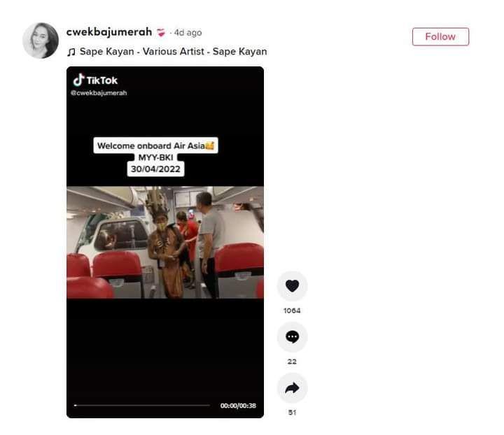Click the video progress bar track
Viewport: 504px width, 435px height.
[x=141, y=406]
